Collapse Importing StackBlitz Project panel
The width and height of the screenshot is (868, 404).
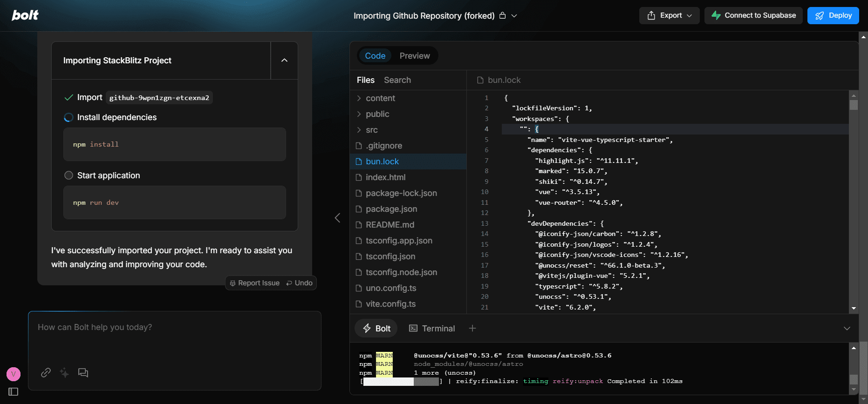pyautogui.click(x=284, y=61)
